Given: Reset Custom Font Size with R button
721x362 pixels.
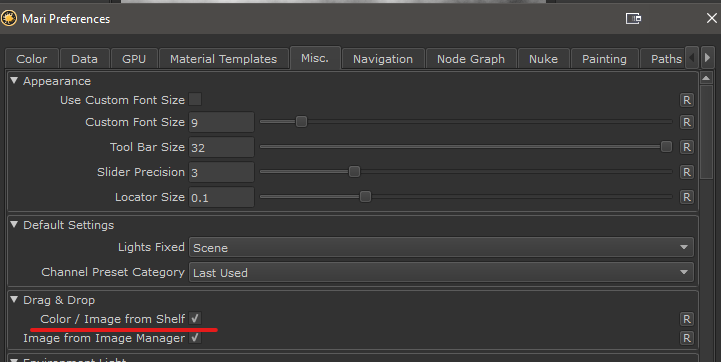Looking at the screenshot, I should click(687, 122).
